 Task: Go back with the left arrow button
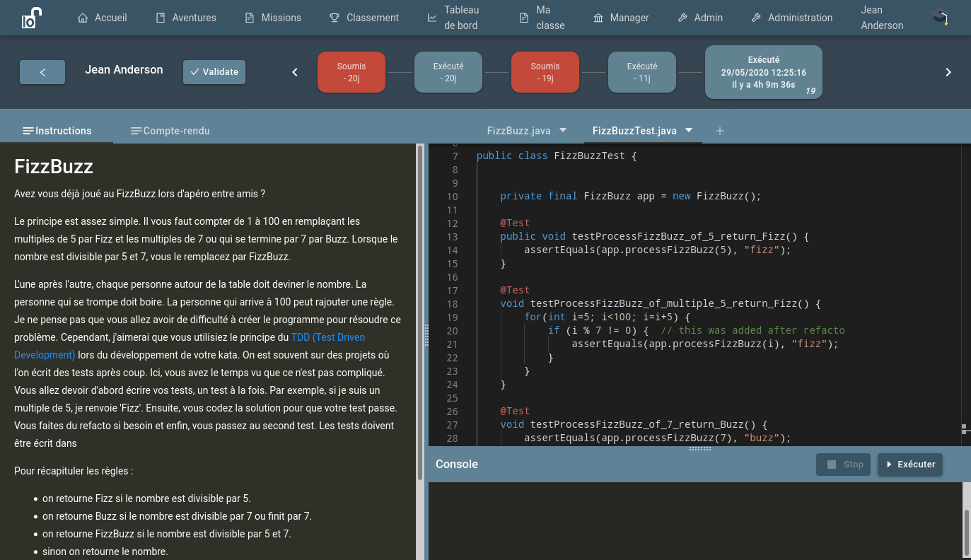[42, 72]
